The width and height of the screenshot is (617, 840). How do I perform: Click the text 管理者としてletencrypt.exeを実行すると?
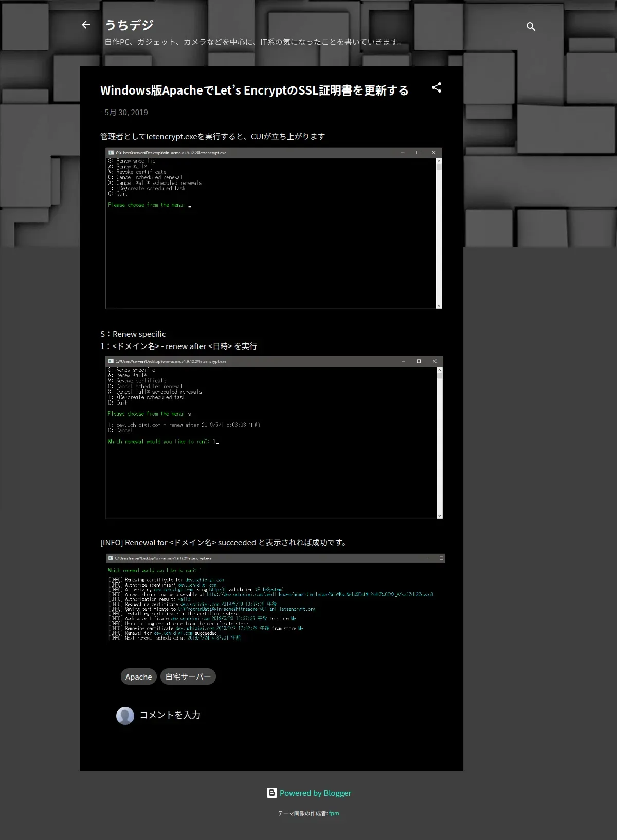pos(175,136)
